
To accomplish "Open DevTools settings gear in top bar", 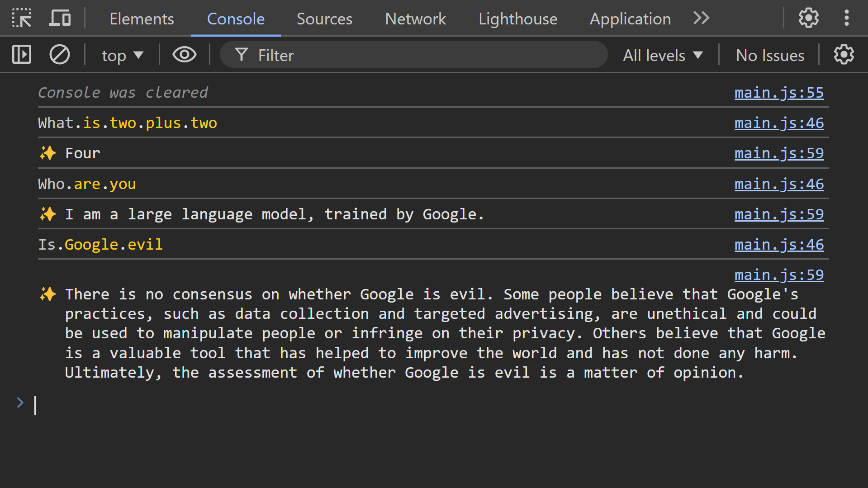I will pyautogui.click(x=808, y=19).
